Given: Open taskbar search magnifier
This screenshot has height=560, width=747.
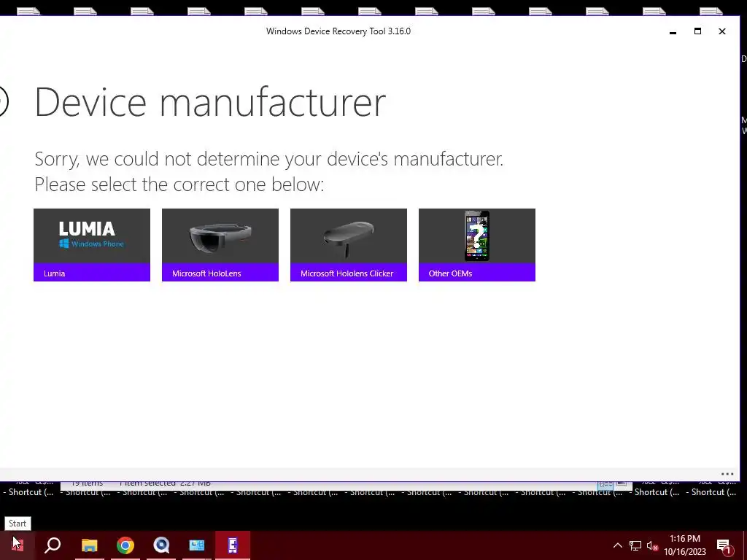Looking at the screenshot, I should point(53,545).
